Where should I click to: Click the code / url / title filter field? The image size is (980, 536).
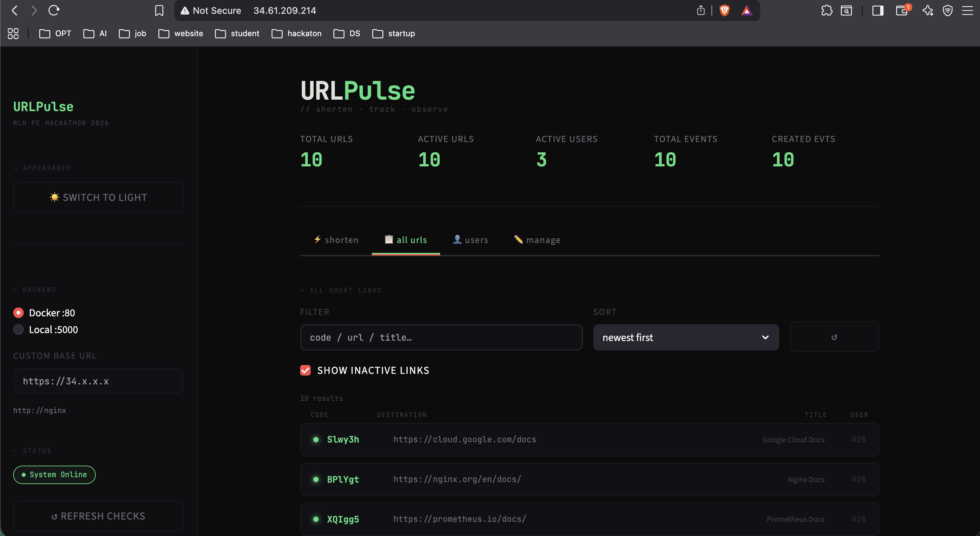(441, 337)
